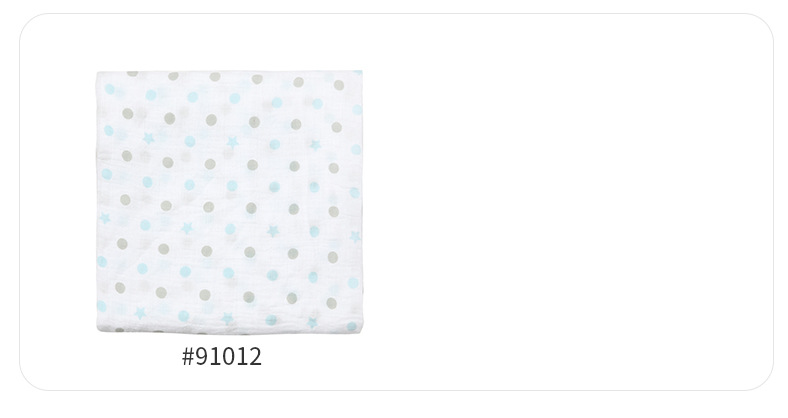Click the final digit 2 of #91012

(255, 357)
